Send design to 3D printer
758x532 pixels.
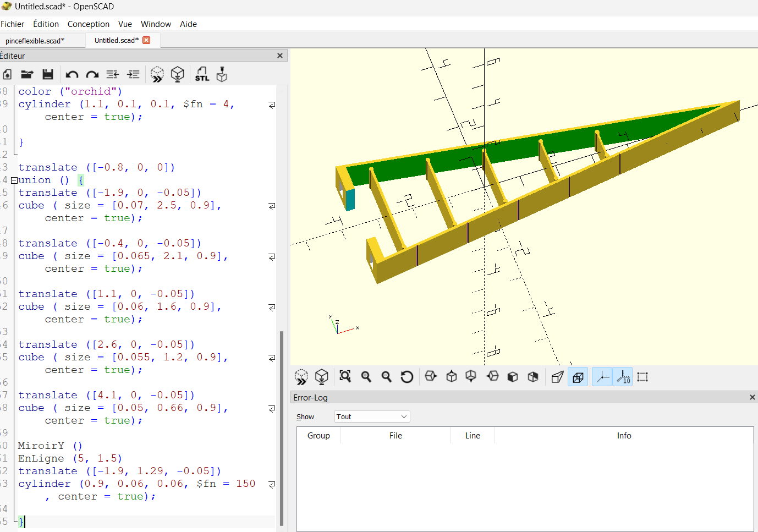(x=222, y=74)
